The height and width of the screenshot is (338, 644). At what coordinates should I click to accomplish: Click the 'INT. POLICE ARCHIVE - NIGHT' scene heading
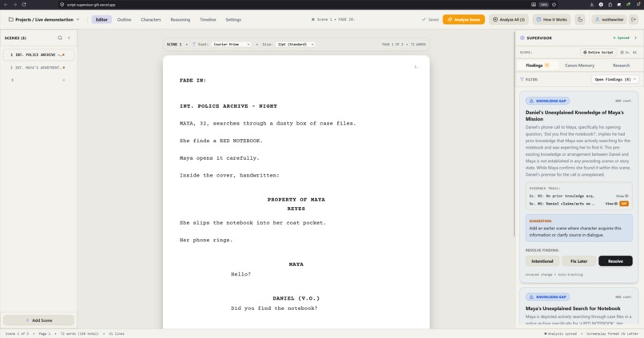[x=228, y=106]
